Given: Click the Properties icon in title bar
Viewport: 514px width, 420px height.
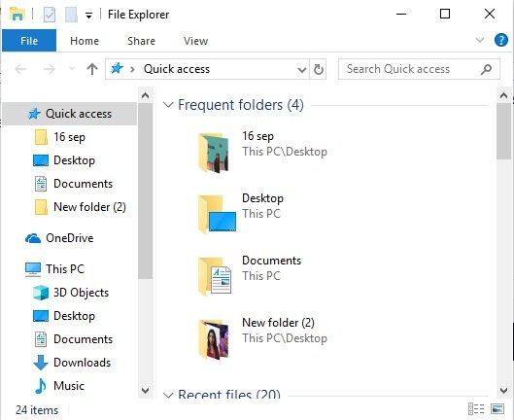Looking at the screenshot, I should 50,15.
